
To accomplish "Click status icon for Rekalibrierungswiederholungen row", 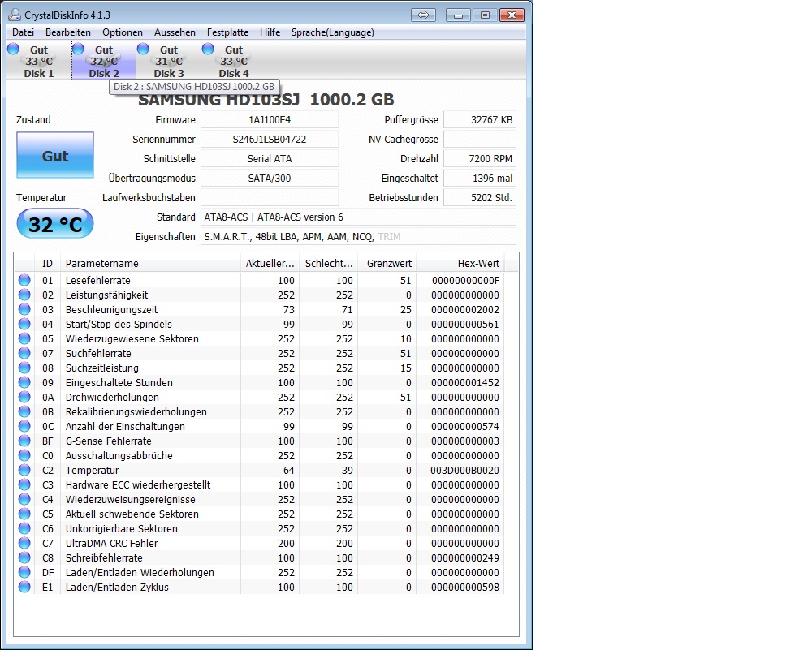I will pyautogui.click(x=24, y=411).
